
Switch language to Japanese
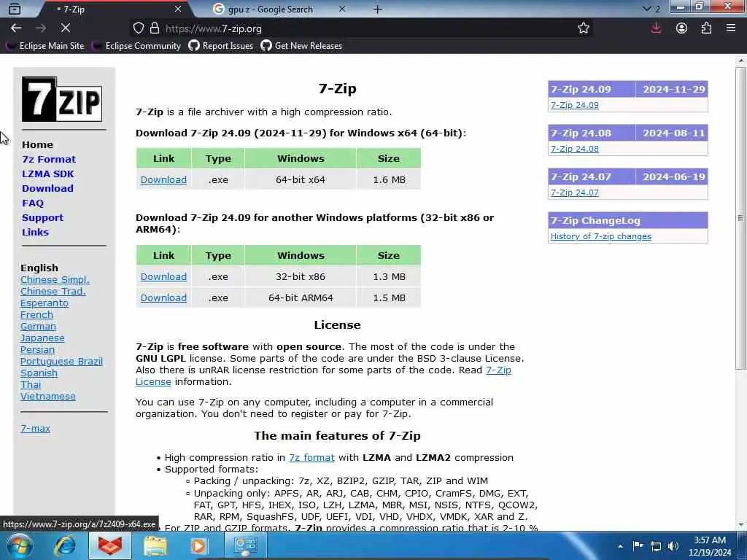pyautogui.click(x=42, y=338)
